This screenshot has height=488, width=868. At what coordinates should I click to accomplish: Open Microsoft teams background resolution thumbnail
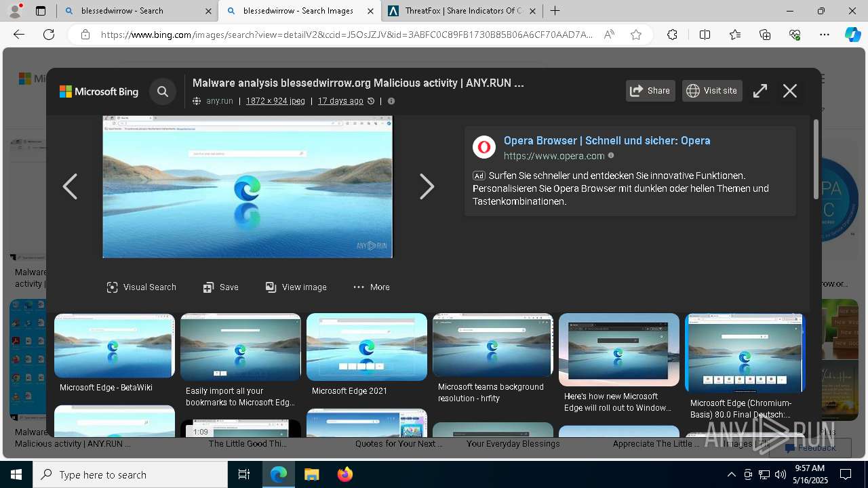493,345
